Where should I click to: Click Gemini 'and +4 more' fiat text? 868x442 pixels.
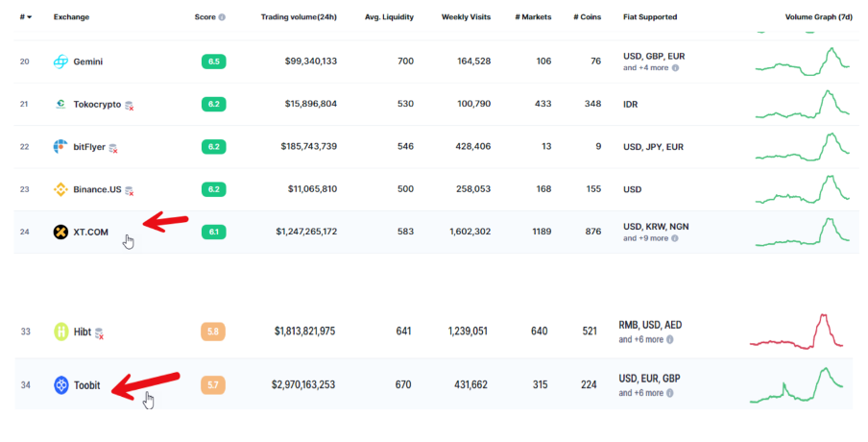point(645,67)
